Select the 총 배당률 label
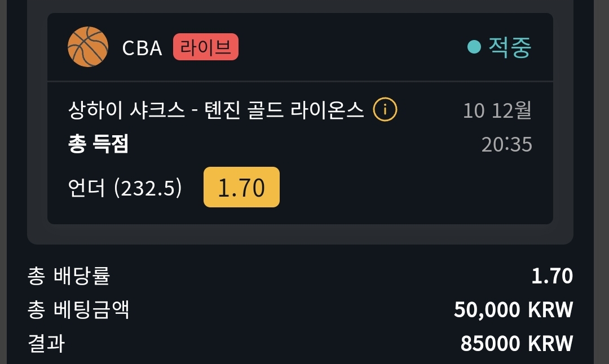609x364 pixels. (x=69, y=276)
